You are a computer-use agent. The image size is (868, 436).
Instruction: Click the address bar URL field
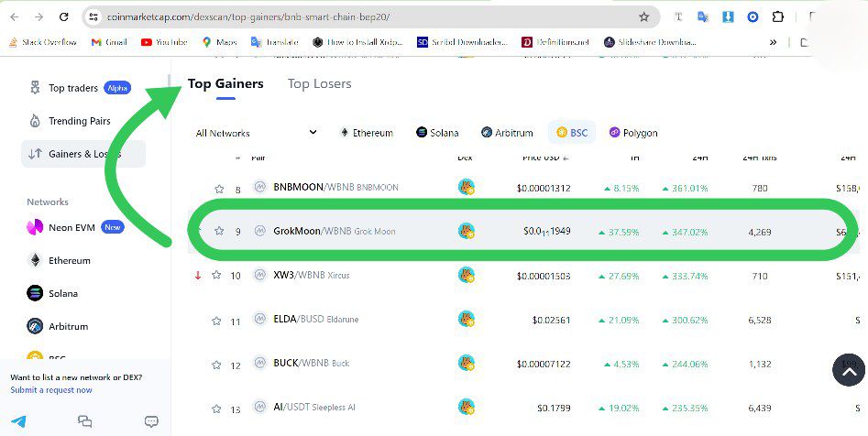[x=371, y=17]
